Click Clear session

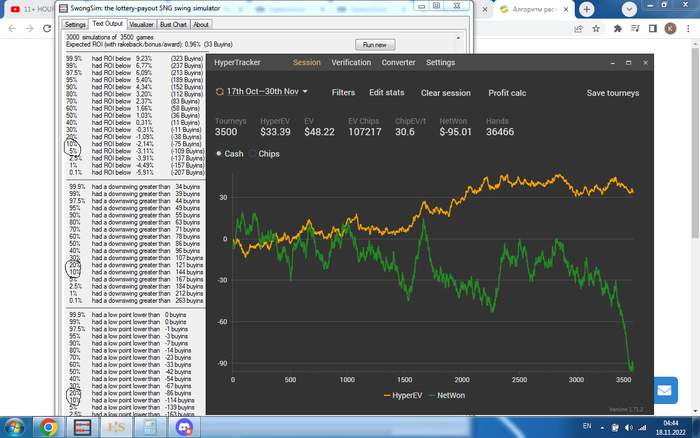[x=446, y=93]
